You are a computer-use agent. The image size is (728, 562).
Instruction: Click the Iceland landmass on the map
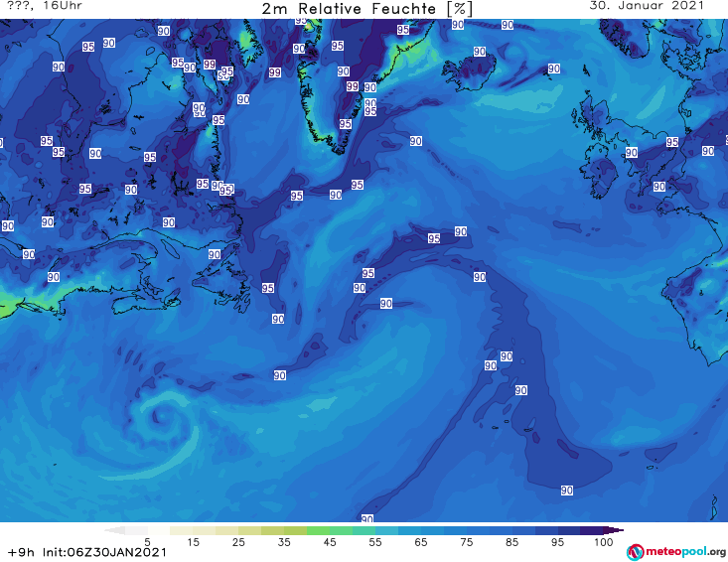[x=469, y=72]
